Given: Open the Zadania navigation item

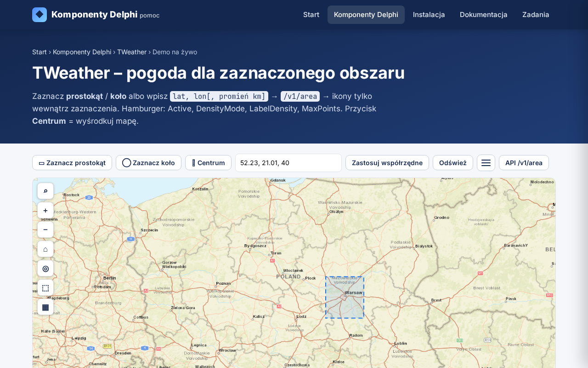Looking at the screenshot, I should point(536,15).
